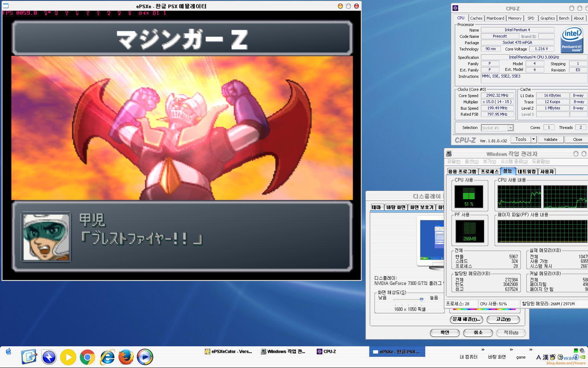This screenshot has width=588, height=368.
Task: Open Windows Media Player dock icon
Action: 145,357
